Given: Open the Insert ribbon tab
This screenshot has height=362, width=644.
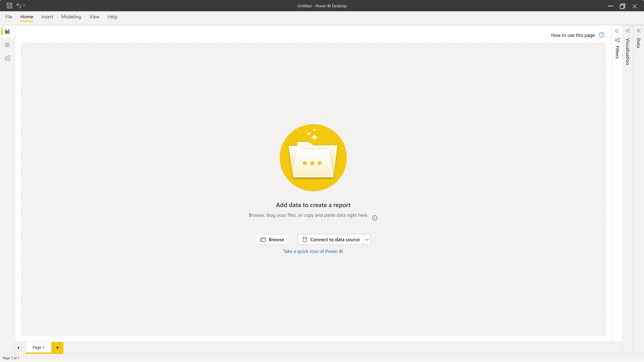Looking at the screenshot, I should coord(47,17).
